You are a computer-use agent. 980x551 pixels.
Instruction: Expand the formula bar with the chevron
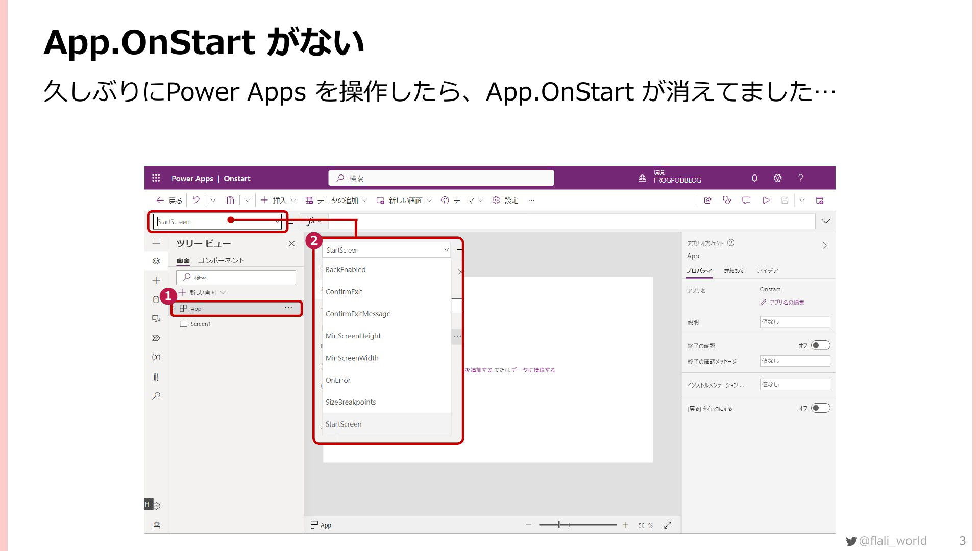tap(826, 221)
